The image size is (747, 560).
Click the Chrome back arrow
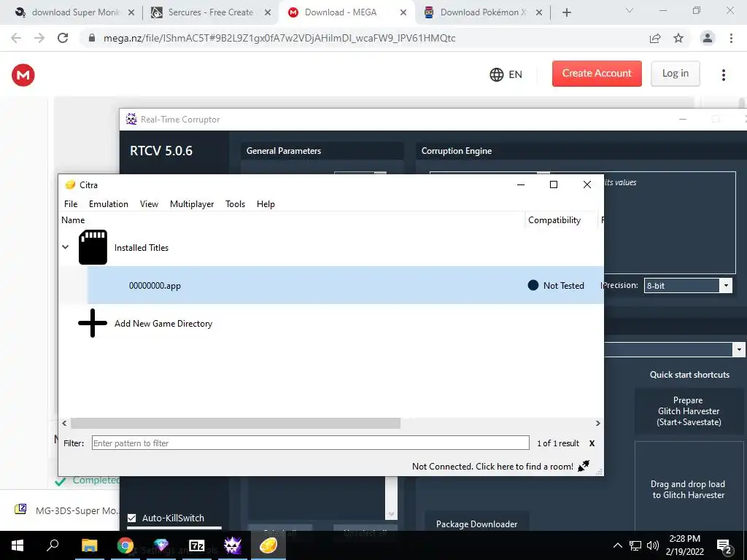tap(16, 38)
